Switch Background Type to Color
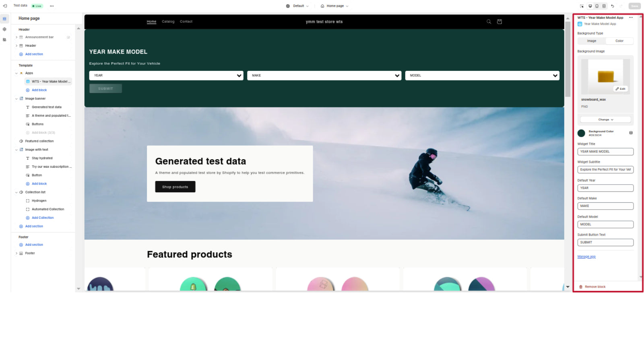644x362 pixels. pos(619,41)
